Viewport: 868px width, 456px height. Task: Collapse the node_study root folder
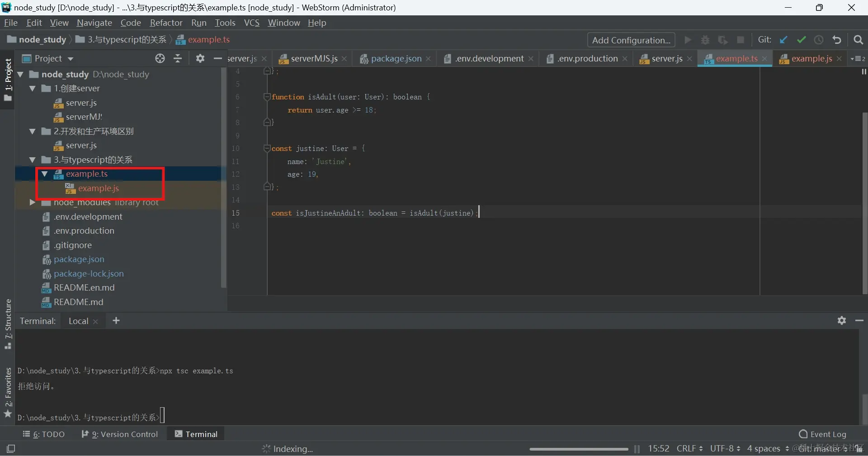(x=21, y=74)
